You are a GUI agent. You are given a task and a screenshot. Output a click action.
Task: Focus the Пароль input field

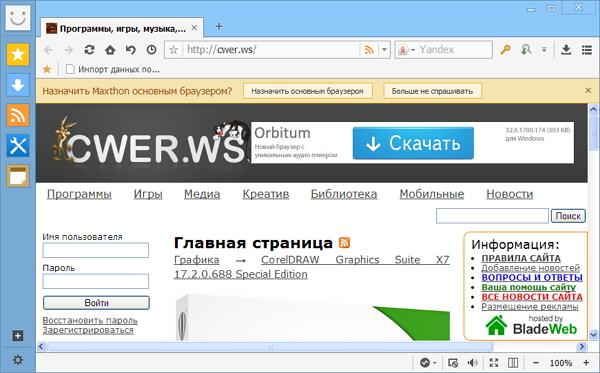tap(96, 281)
